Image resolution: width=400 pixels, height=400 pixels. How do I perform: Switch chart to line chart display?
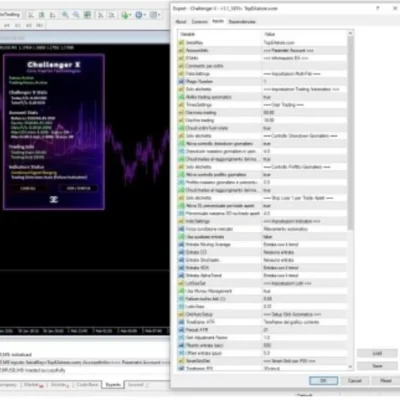(52, 15)
